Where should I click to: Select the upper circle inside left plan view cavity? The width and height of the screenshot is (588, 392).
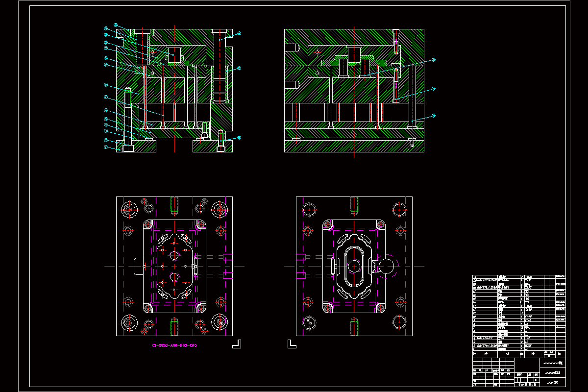174,255
